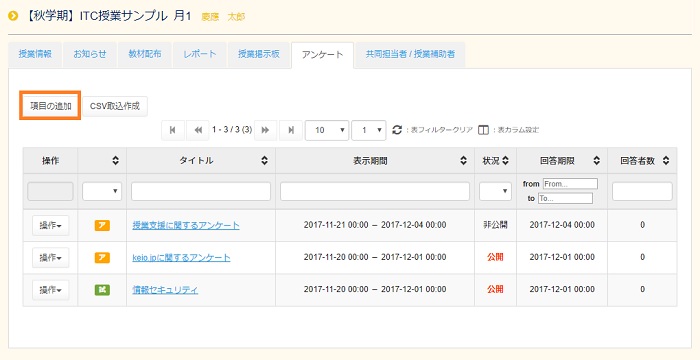This screenshot has height=360, width=700.
Task: Sort the 状況 column
Action: (x=505, y=160)
